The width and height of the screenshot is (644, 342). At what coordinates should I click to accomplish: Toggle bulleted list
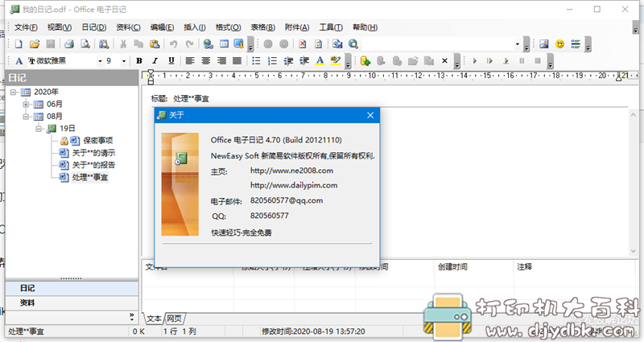(x=256, y=61)
